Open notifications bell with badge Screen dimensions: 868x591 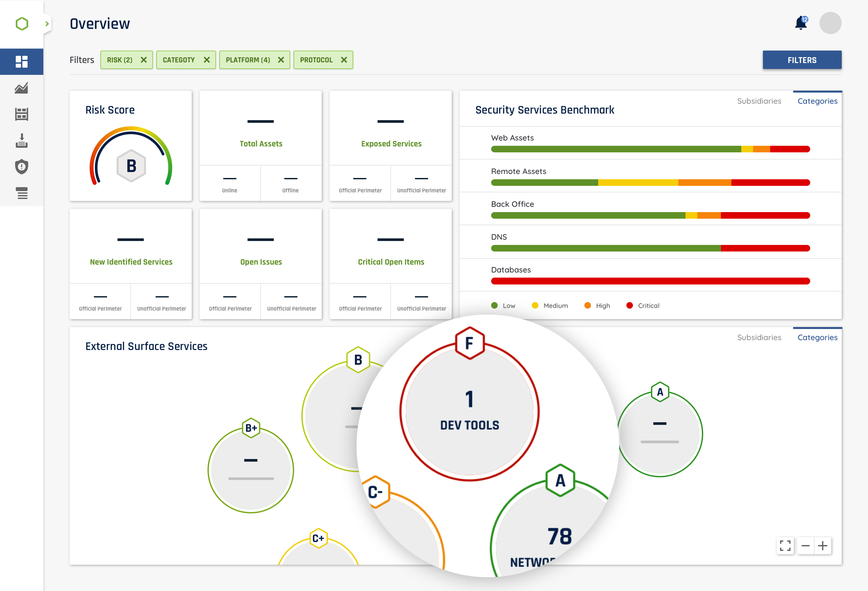[800, 23]
